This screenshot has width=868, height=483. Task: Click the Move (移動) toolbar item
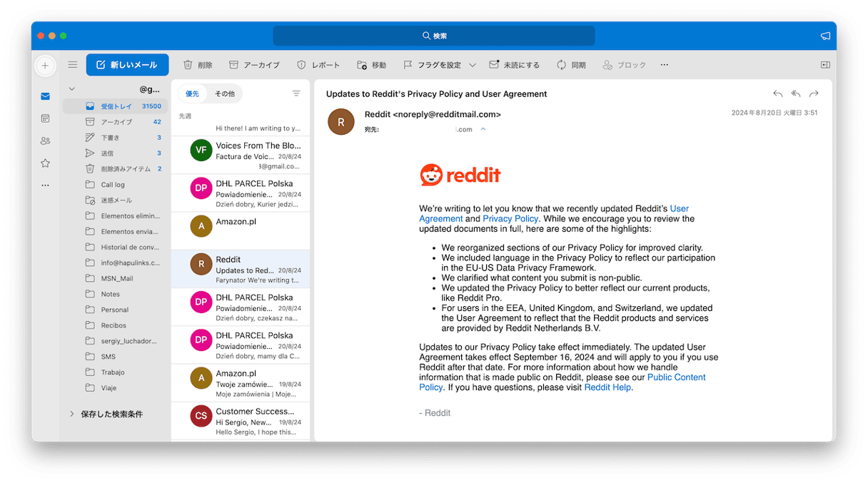[x=371, y=65]
